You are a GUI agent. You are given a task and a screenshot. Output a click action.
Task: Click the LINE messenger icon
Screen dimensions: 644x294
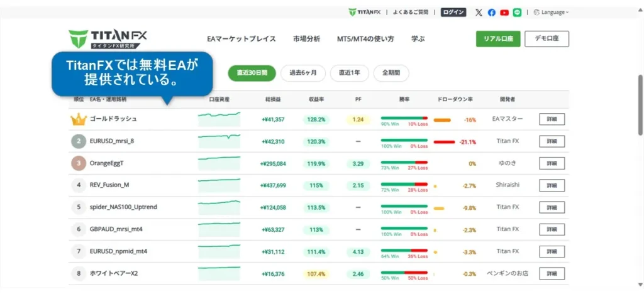click(517, 12)
